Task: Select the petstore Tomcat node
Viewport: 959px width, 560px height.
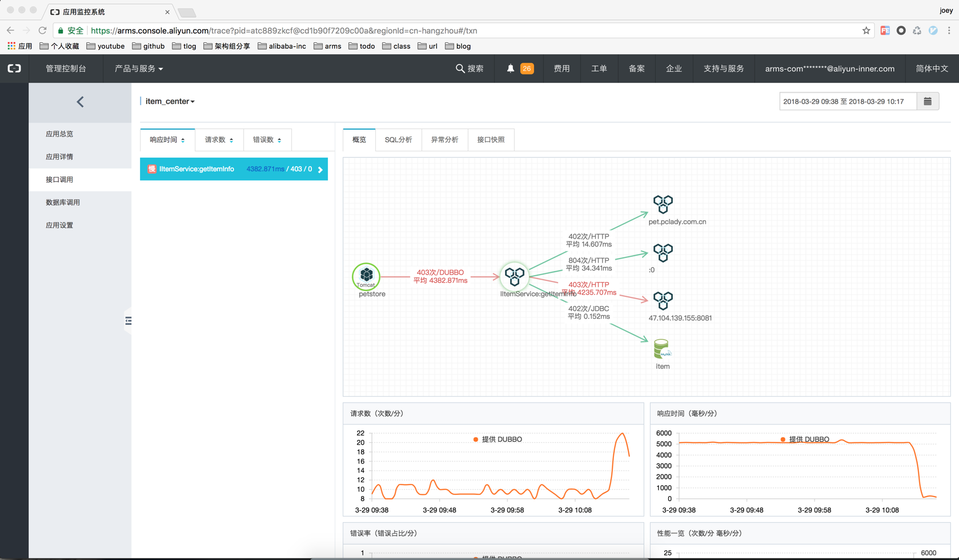Action: click(x=366, y=276)
